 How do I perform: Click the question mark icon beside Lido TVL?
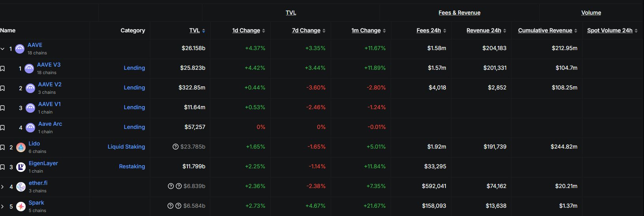pyautogui.click(x=176, y=147)
